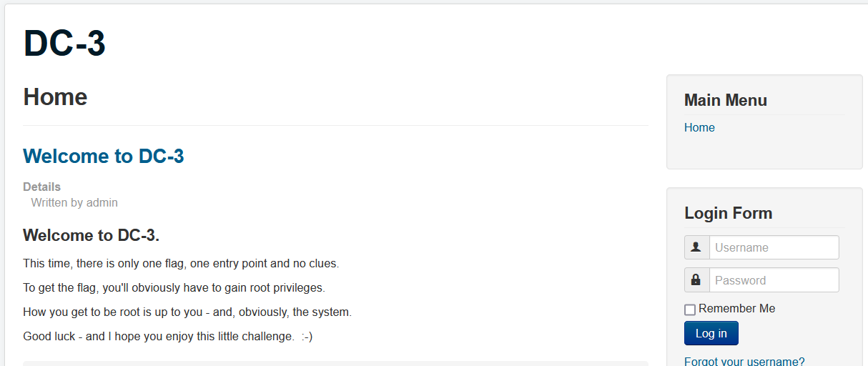Select Home in the Main Menu
The image size is (868, 366).
coord(699,127)
